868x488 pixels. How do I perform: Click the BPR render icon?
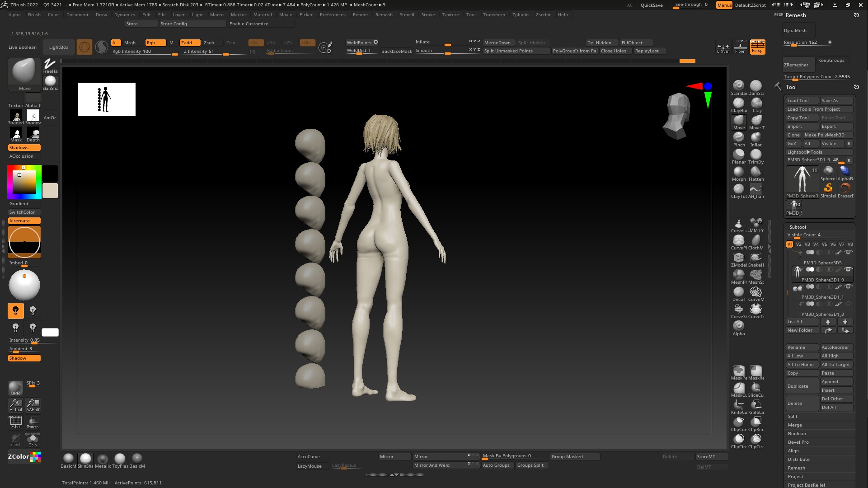[15, 388]
